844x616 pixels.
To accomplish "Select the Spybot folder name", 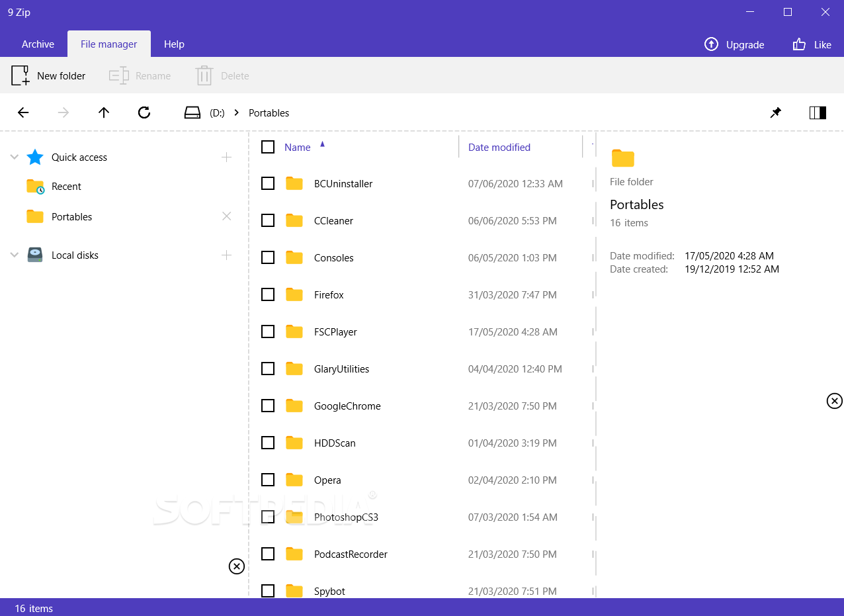I will click(x=329, y=592).
